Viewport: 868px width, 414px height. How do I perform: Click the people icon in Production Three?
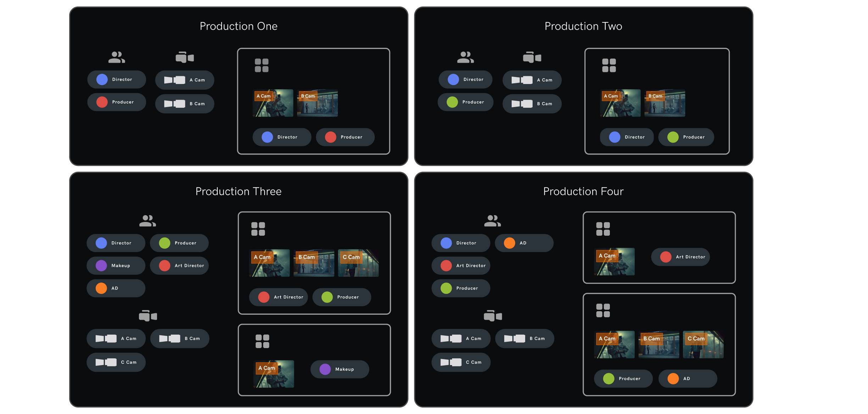pos(148,221)
